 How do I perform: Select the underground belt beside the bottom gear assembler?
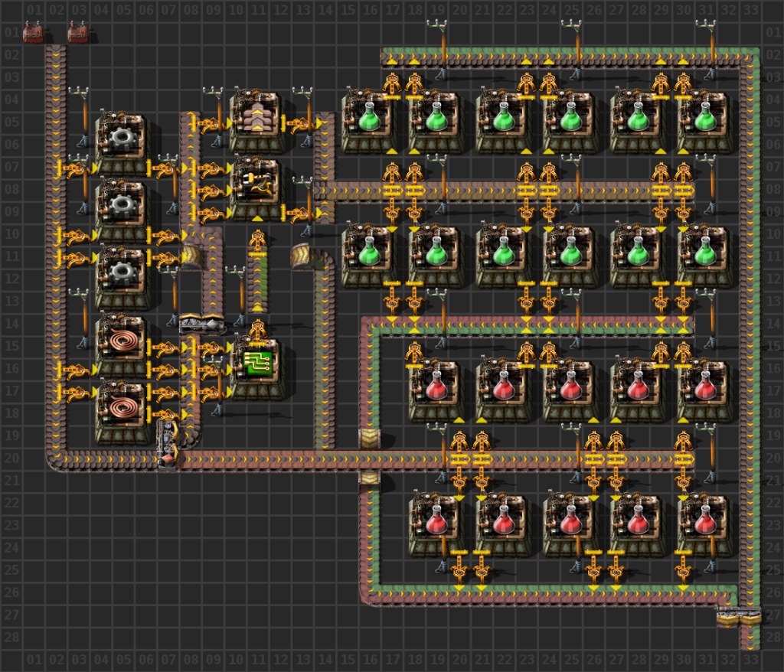[192, 257]
